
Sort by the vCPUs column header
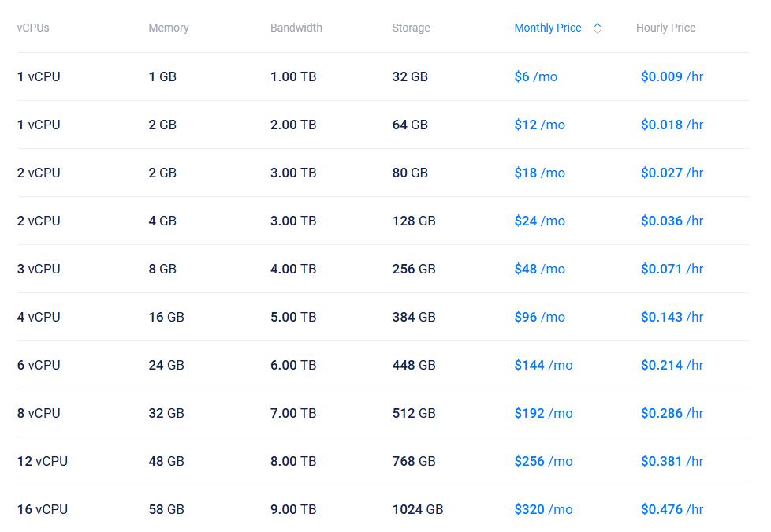click(x=33, y=28)
